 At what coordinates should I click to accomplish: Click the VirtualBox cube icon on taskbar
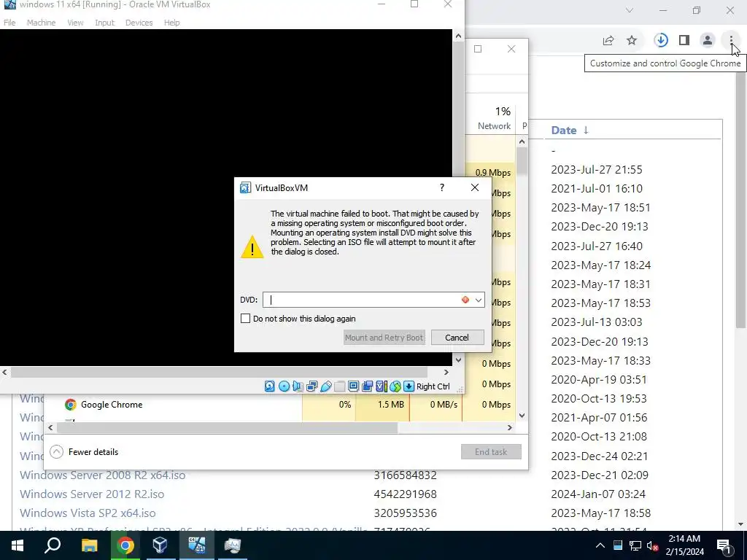click(x=160, y=545)
